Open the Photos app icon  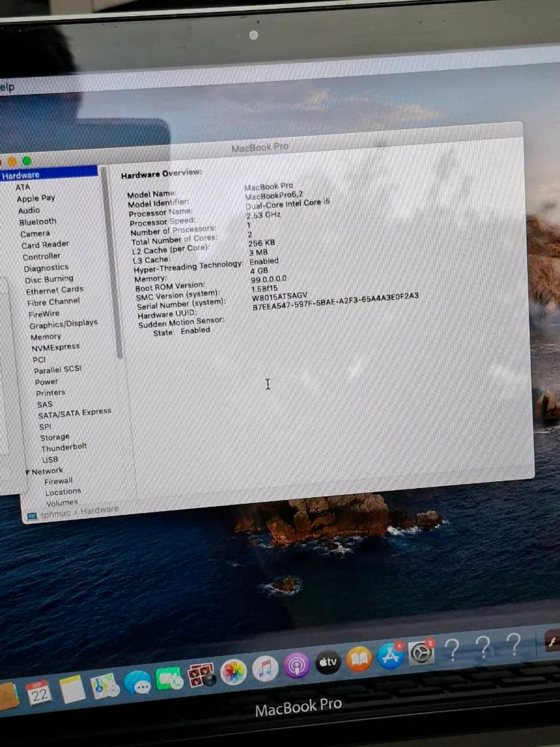pos(233,672)
